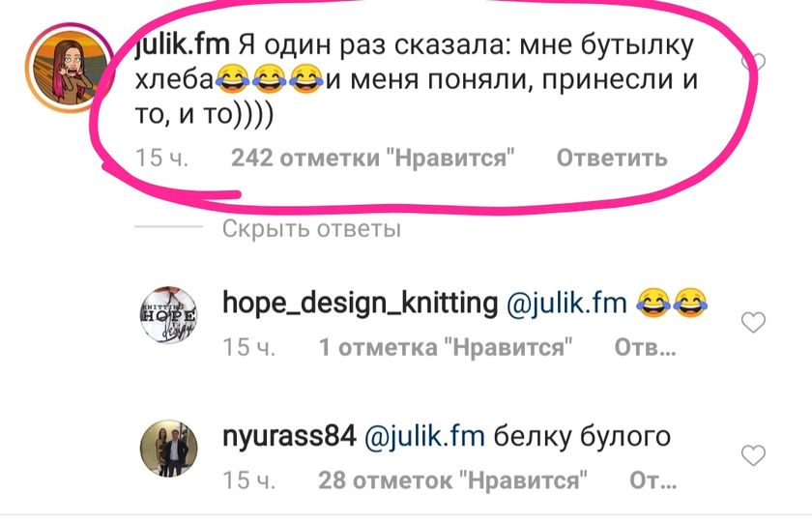
Task: View the 1 like on hope_design_knitting's reply
Action: tap(446, 347)
